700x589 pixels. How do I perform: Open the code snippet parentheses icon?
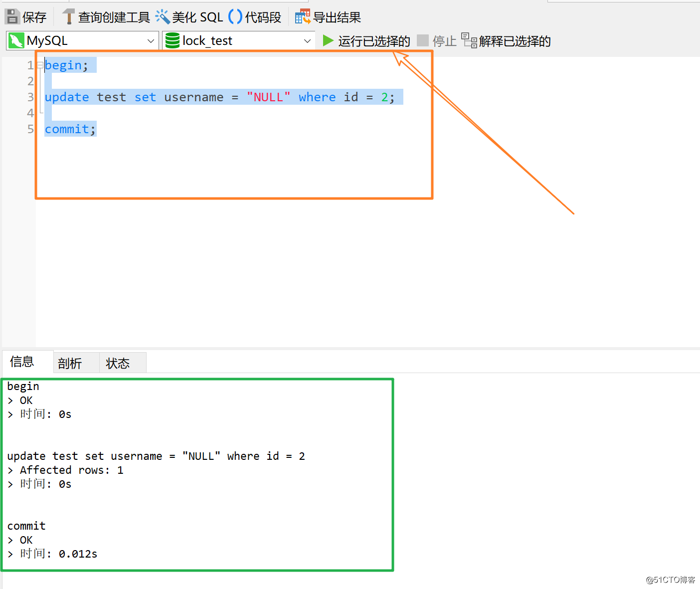click(x=235, y=17)
